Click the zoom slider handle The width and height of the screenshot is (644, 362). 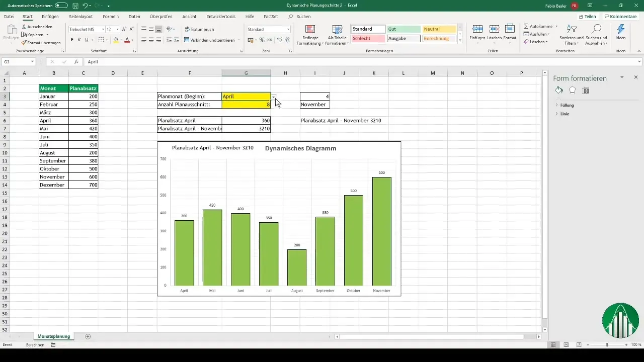607,345
